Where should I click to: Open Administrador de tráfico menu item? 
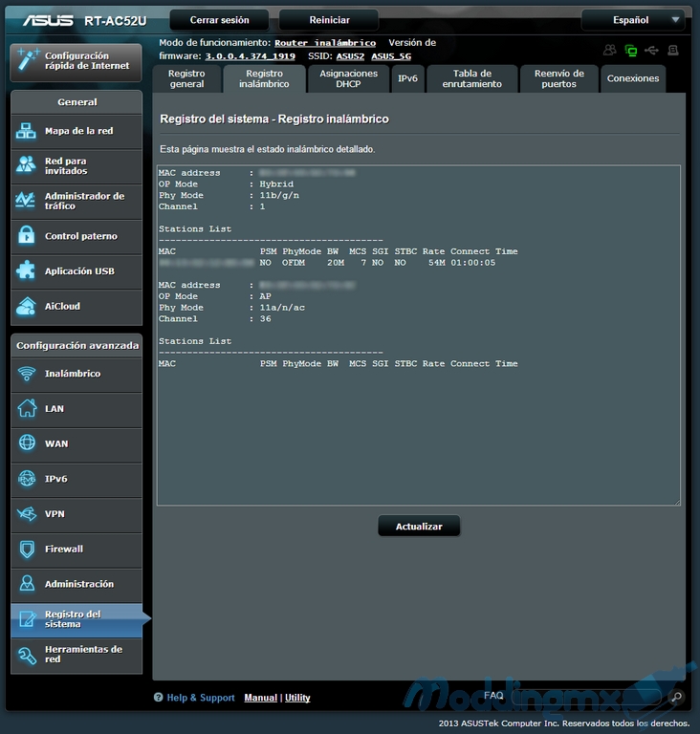coord(77,201)
